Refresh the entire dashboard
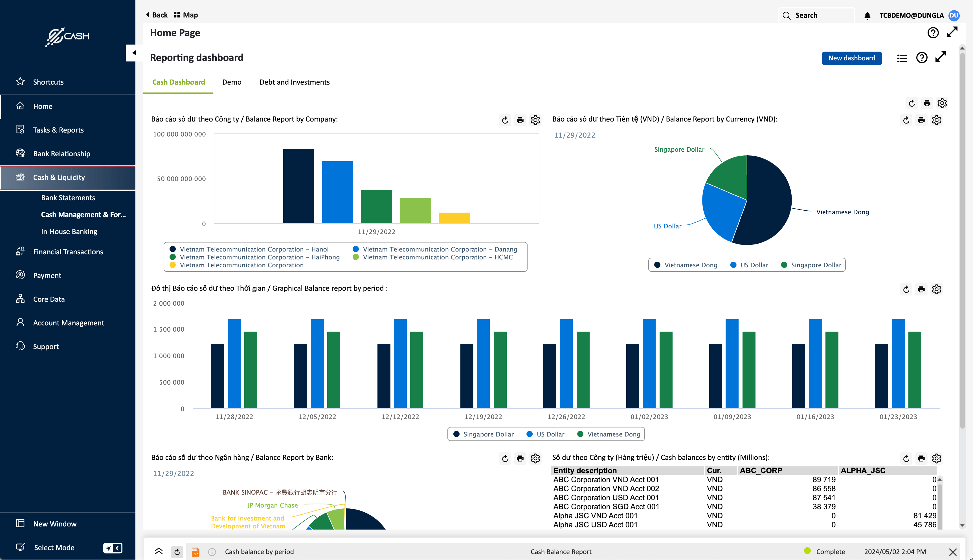 (x=911, y=103)
